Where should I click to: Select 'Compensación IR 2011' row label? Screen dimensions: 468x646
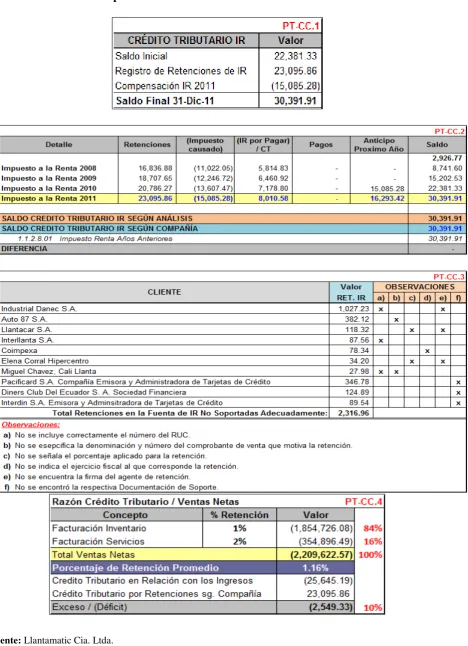(x=165, y=86)
